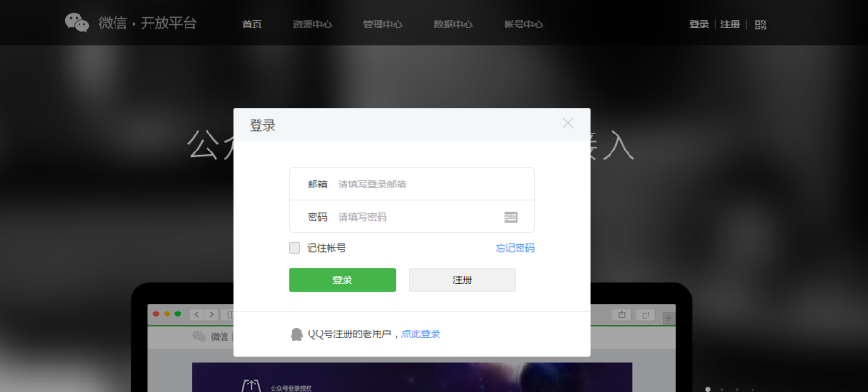Close the 登录 dialog with the X
The image size is (868, 392).
point(568,123)
